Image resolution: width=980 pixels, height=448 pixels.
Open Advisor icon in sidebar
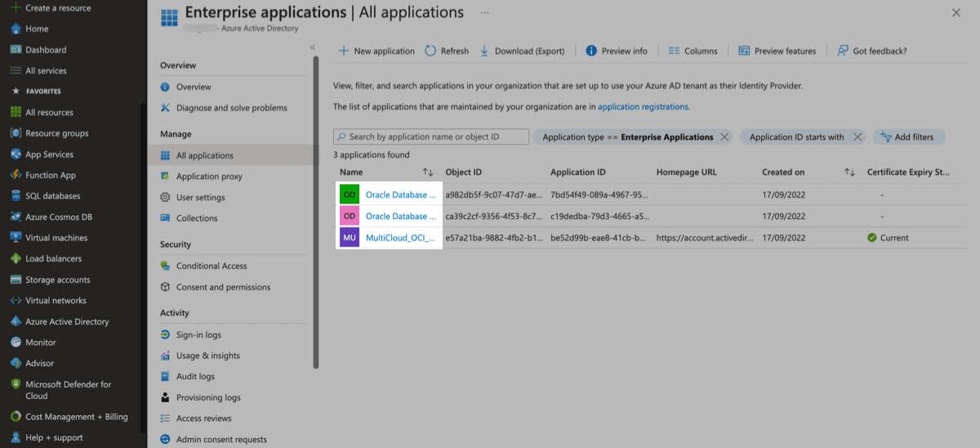click(16, 363)
